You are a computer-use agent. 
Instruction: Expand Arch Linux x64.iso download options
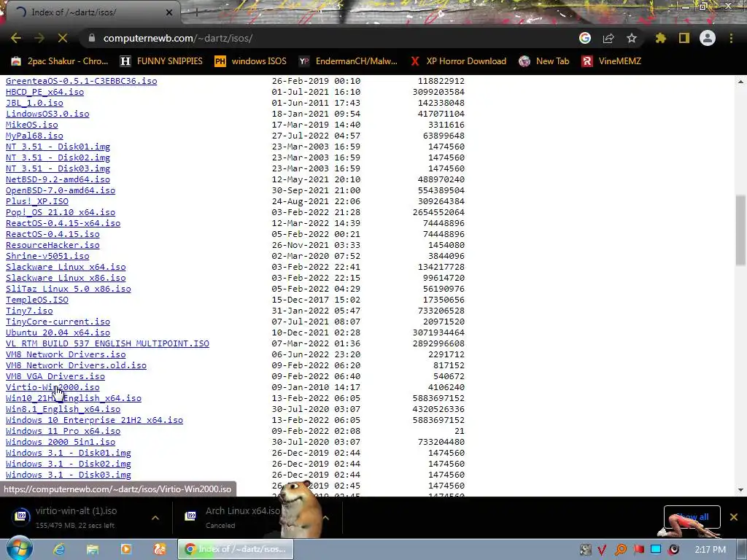(326, 518)
